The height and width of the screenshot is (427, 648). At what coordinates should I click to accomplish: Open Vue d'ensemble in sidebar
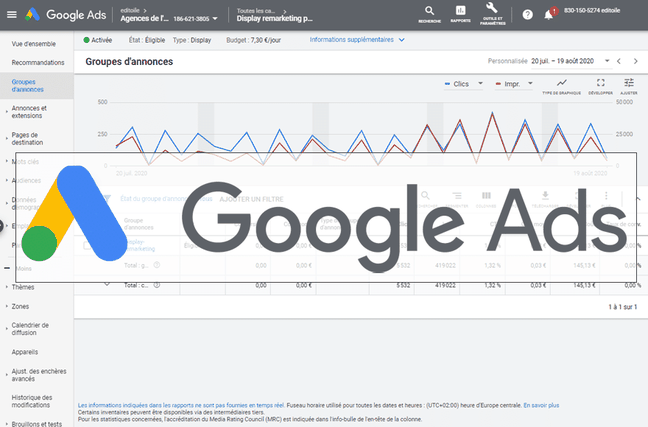pos(33,44)
